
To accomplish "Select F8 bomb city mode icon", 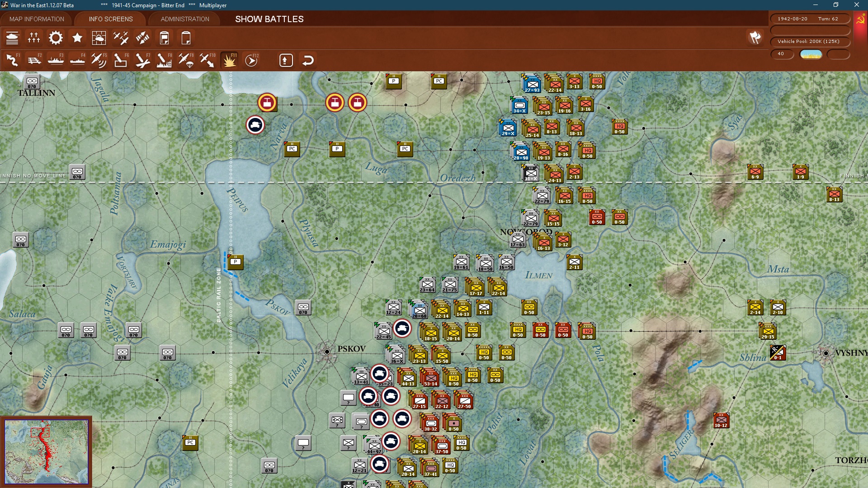I will coord(164,60).
